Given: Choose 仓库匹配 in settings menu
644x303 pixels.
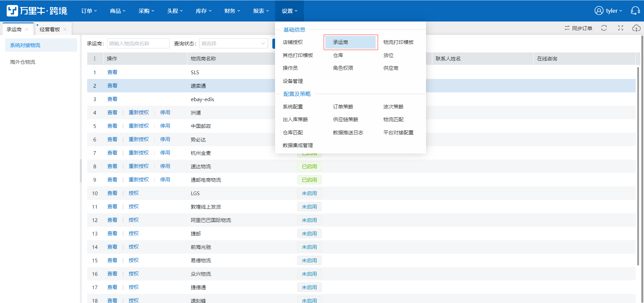Looking at the screenshot, I should pos(293,132).
